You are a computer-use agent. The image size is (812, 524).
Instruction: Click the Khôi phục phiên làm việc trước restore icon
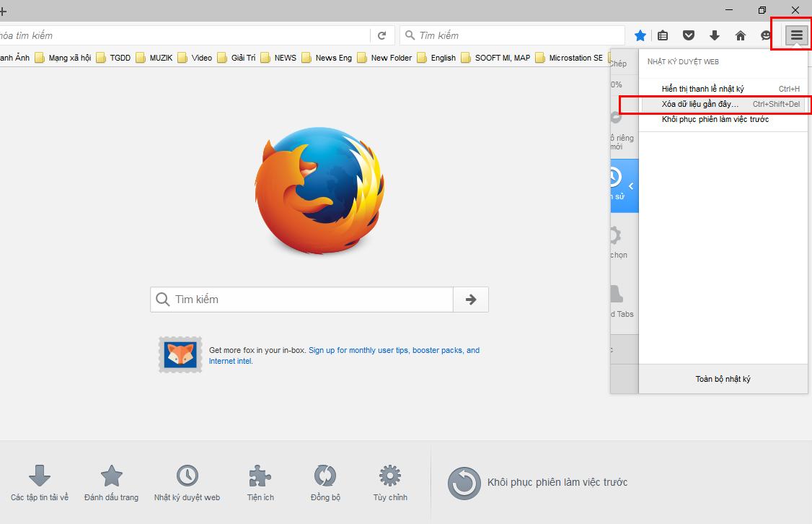(464, 483)
